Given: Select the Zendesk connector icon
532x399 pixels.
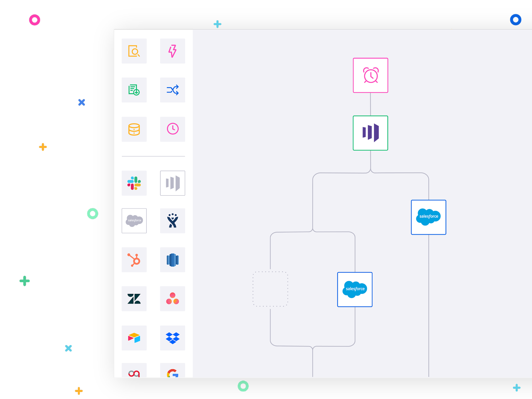Looking at the screenshot, I should point(134,299).
